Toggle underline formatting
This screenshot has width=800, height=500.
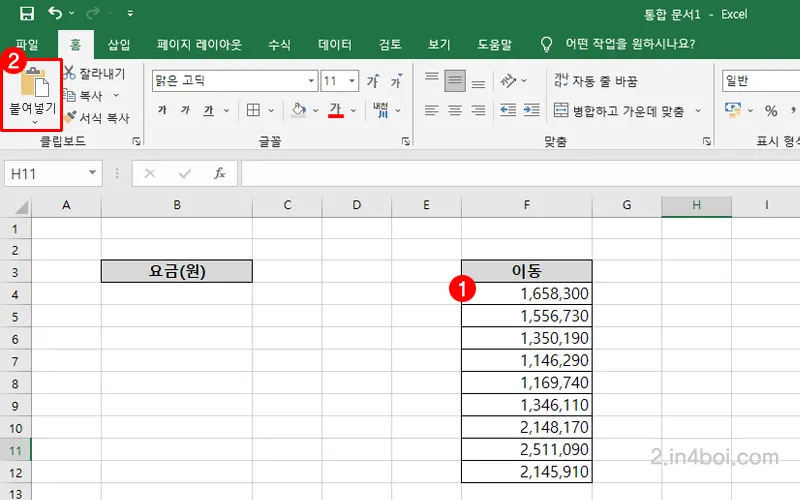point(209,110)
